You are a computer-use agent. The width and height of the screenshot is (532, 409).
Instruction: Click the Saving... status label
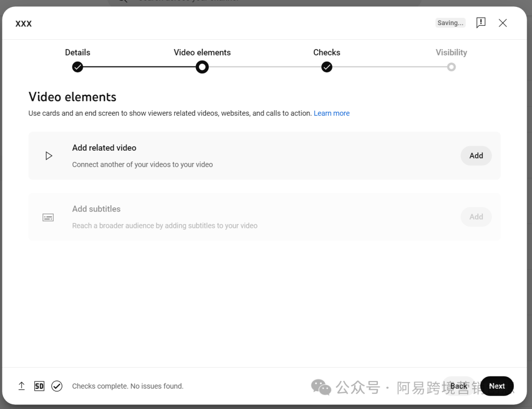(x=450, y=23)
